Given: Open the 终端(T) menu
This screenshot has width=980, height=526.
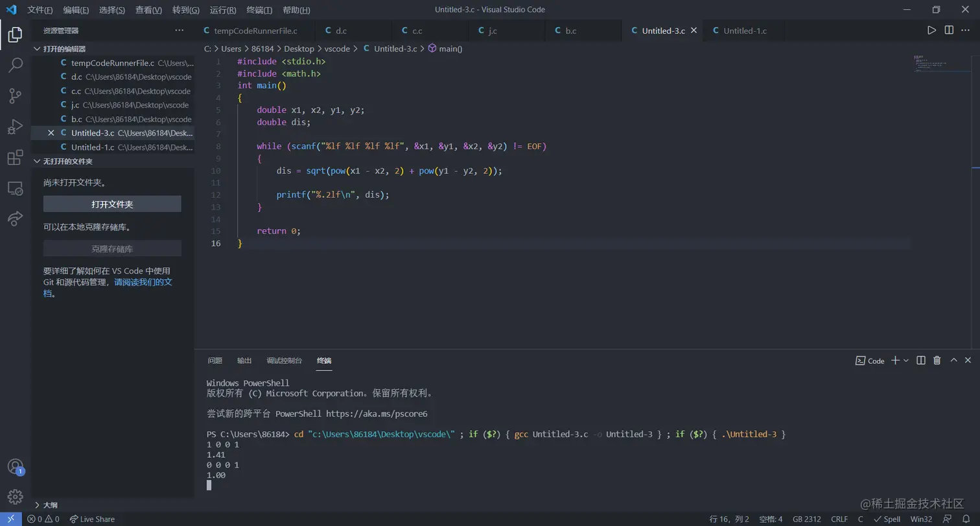Looking at the screenshot, I should click(x=259, y=10).
